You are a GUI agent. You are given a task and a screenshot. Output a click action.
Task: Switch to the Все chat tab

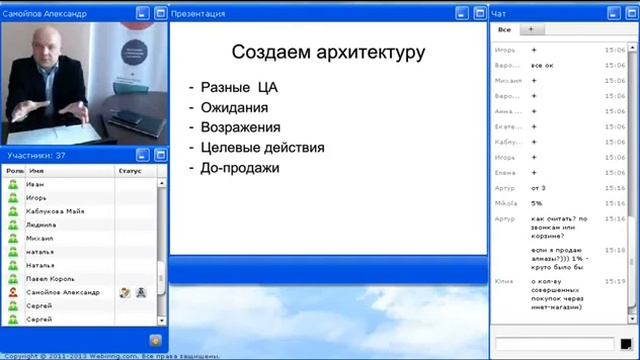point(504,29)
